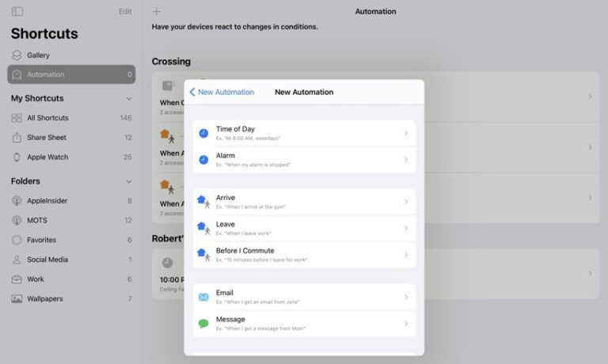Go back to New Automation
Screen dimensions: 608x364
click(222, 93)
